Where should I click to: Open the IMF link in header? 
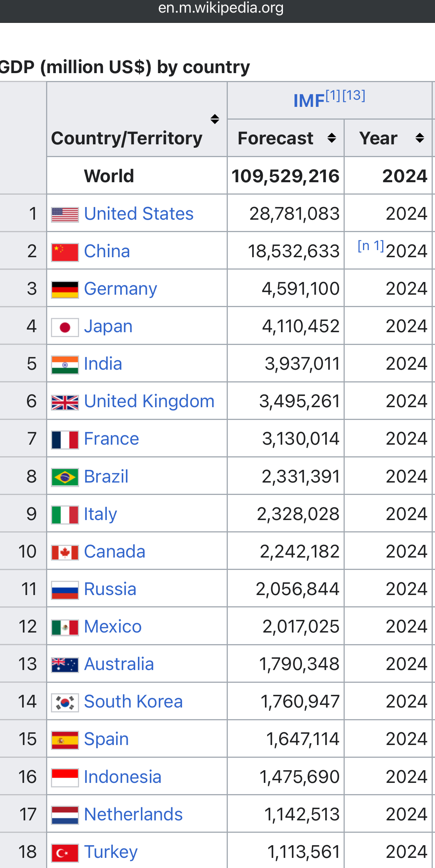tap(309, 100)
